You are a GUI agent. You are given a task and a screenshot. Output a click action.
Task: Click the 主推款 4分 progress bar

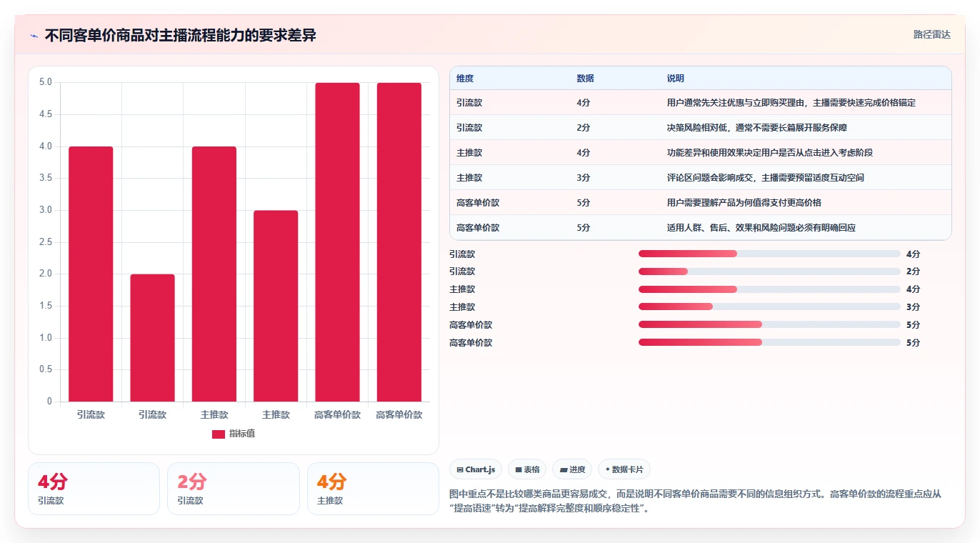click(769, 289)
